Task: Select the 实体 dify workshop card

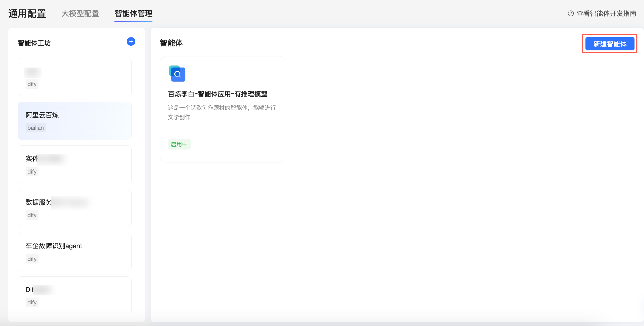Action: pyautogui.click(x=75, y=164)
